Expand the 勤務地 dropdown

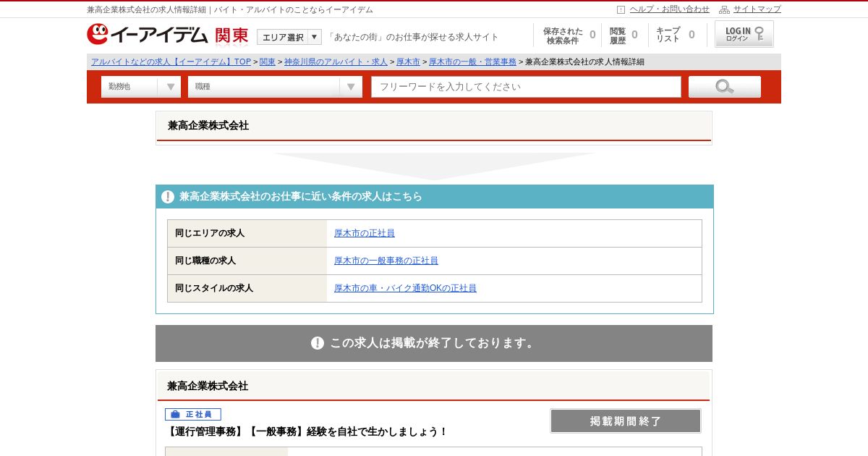point(141,87)
